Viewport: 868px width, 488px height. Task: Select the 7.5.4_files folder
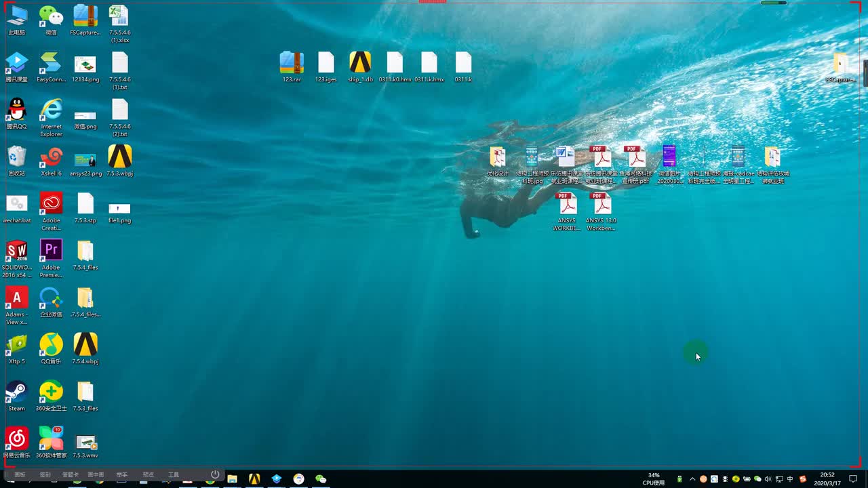pos(85,255)
